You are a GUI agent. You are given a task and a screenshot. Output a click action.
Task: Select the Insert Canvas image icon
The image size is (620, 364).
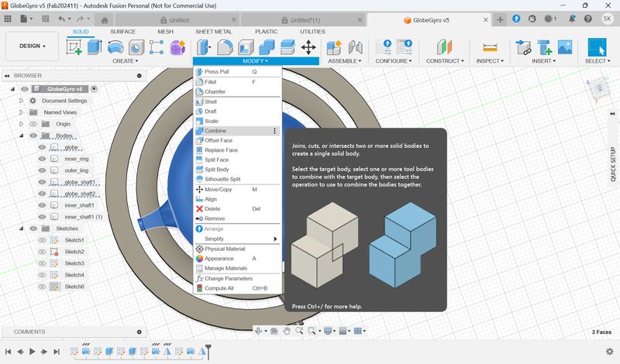(x=565, y=47)
